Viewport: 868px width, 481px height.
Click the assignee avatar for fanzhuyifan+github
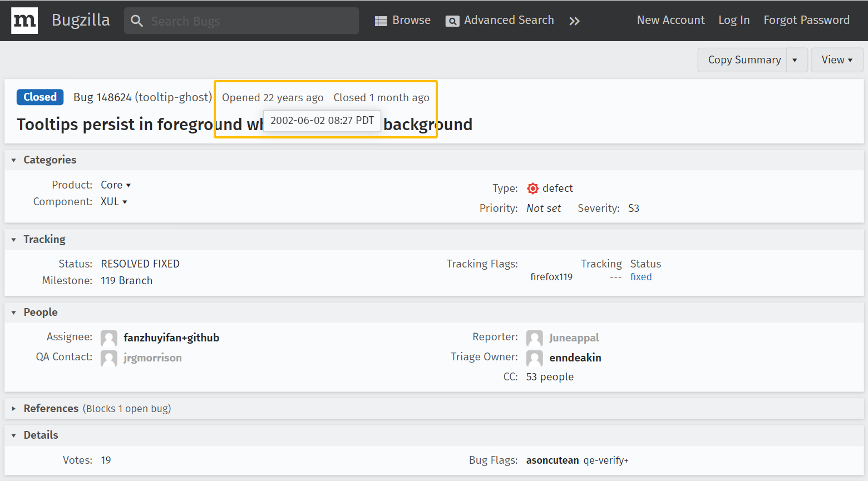[x=109, y=338]
